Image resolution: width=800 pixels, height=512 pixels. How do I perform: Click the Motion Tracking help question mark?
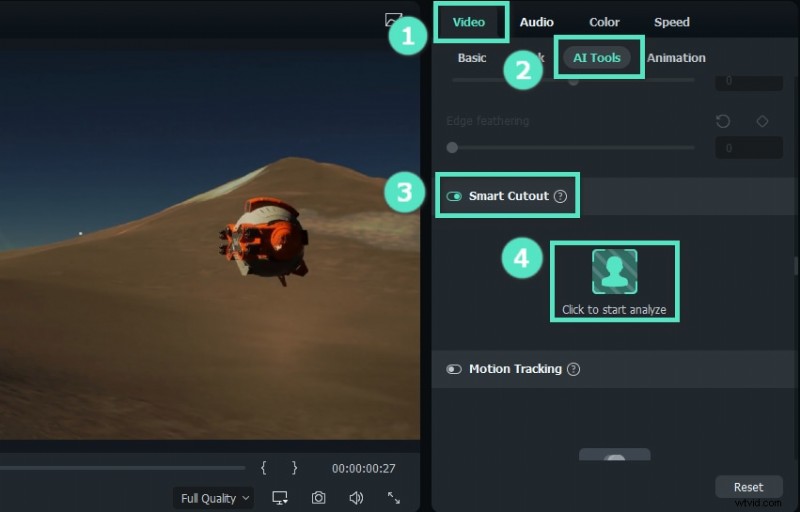click(x=573, y=369)
